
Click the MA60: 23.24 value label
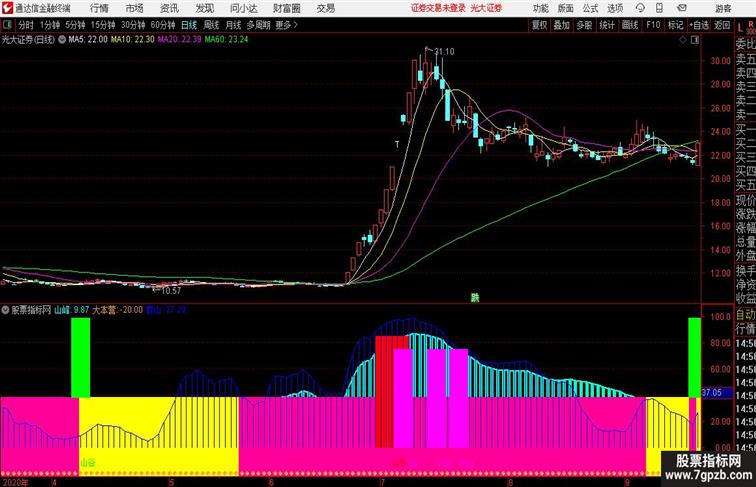pyautogui.click(x=226, y=40)
